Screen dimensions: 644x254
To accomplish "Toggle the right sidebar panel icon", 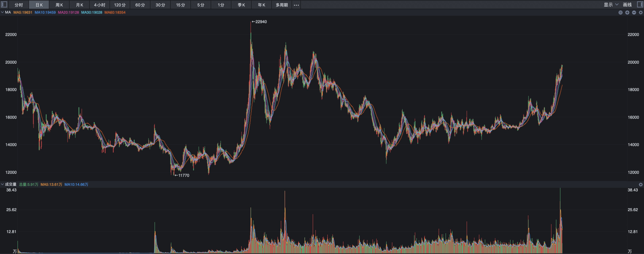I will (x=640, y=5).
